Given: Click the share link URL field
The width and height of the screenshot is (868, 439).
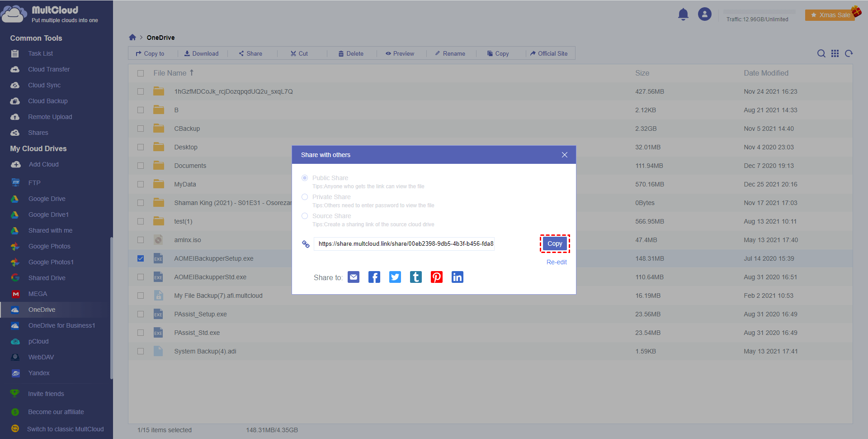Looking at the screenshot, I should 404,243.
